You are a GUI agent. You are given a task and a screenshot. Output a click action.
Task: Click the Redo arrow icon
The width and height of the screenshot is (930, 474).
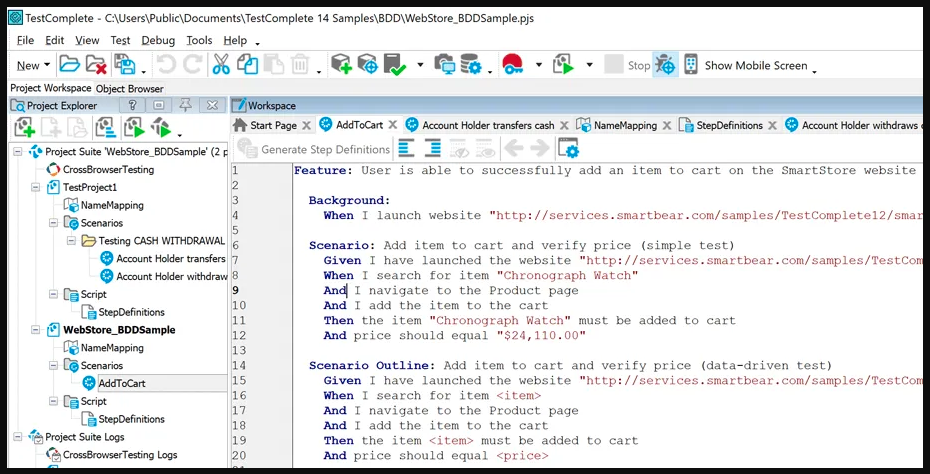192,65
